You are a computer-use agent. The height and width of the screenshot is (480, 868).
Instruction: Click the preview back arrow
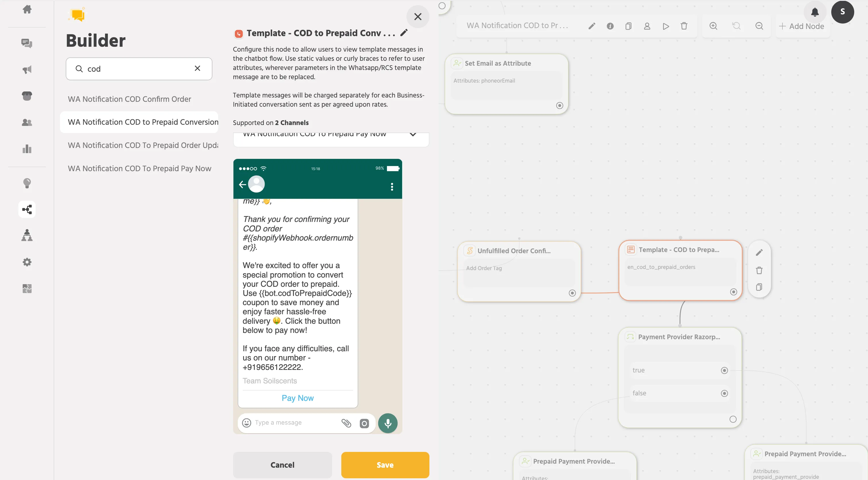[x=242, y=184]
